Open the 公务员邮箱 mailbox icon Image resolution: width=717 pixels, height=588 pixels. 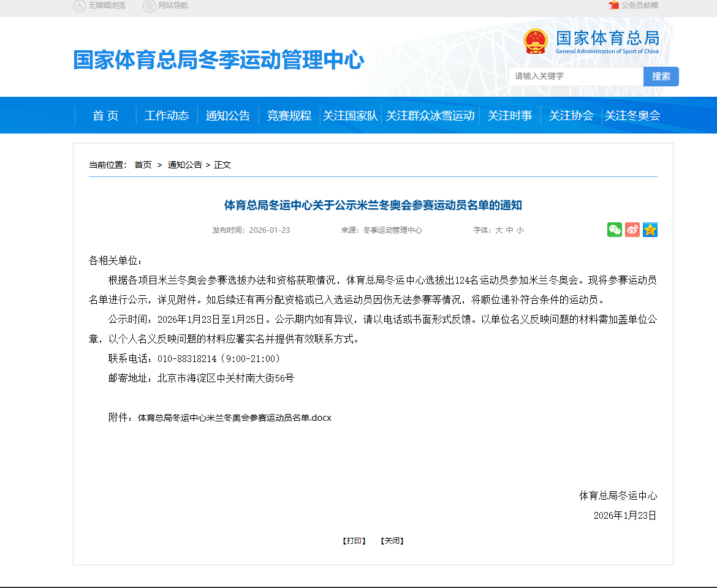tap(613, 6)
